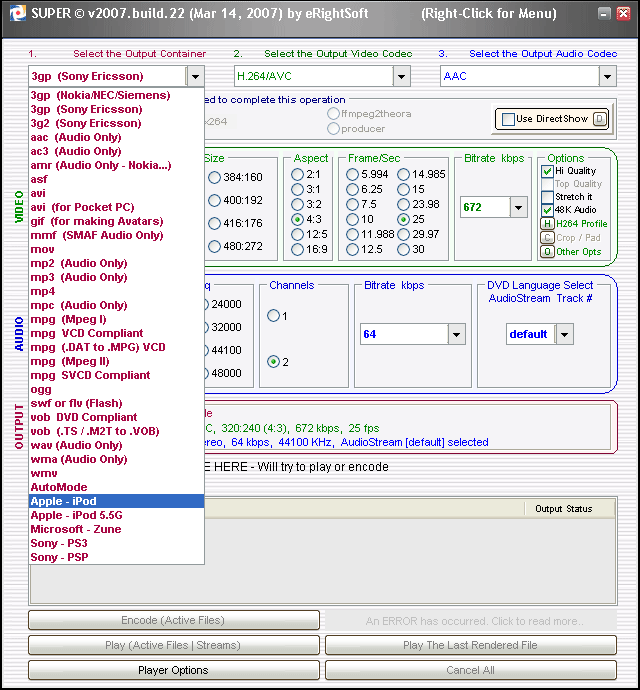
Task: Select vob DVD Compliant container
Action: 117,417
